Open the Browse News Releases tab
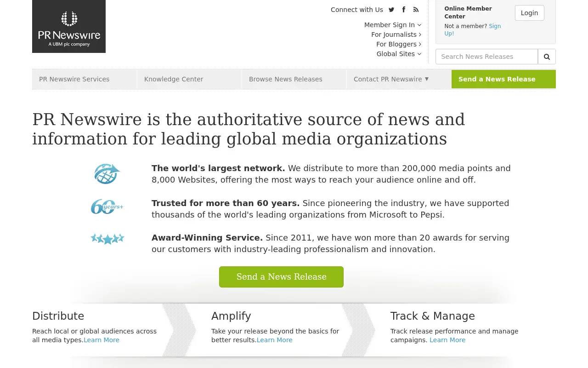This screenshot has width=588, height=368. tap(294, 79)
